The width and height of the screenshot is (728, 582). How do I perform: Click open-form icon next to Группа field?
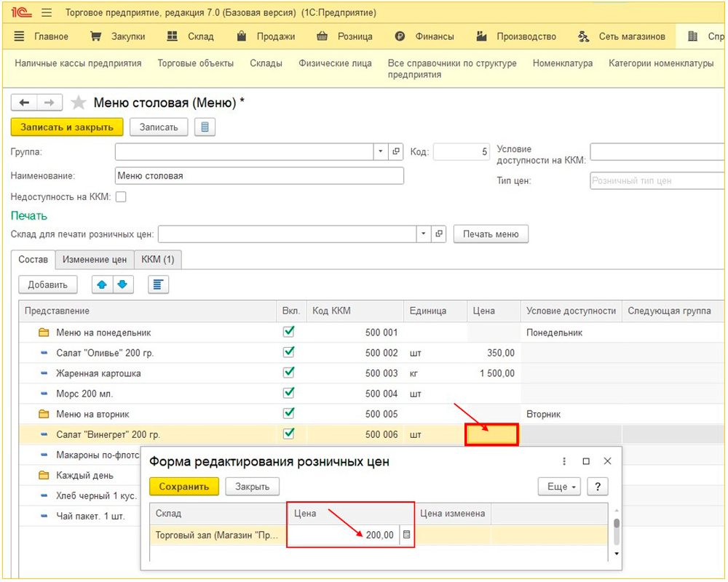(397, 151)
